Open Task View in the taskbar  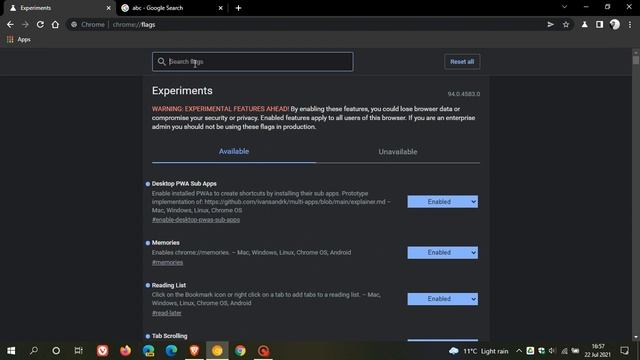click(x=78, y=351)
